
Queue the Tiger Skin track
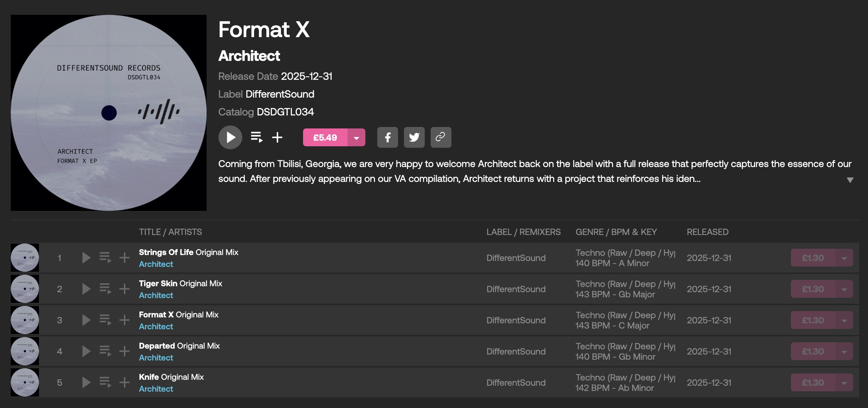(x=105, y=289)
